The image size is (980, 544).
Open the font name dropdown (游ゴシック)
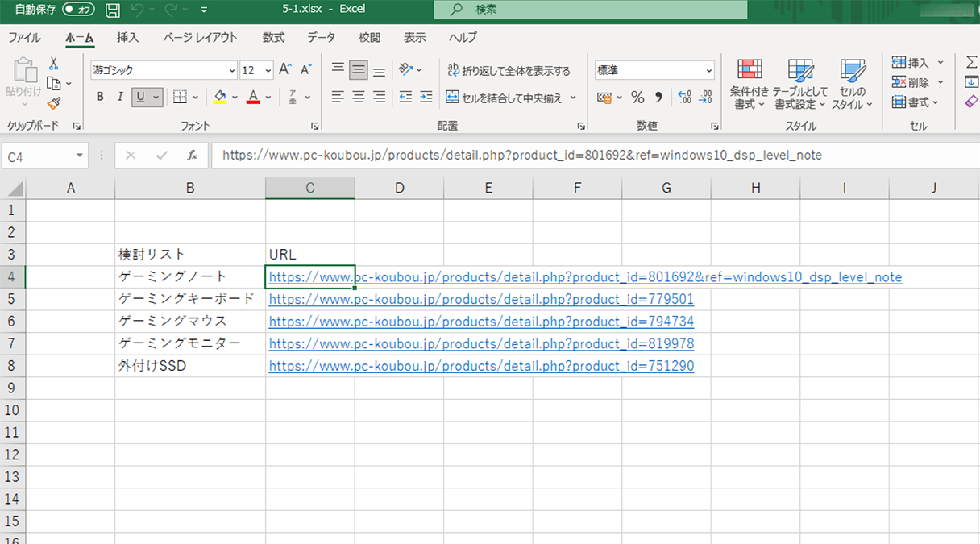point(233,70)
